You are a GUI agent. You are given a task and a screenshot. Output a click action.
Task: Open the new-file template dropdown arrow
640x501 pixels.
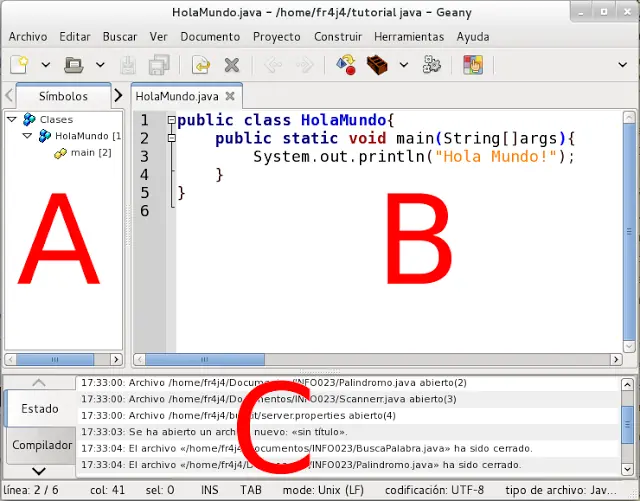tap(46, 65)
